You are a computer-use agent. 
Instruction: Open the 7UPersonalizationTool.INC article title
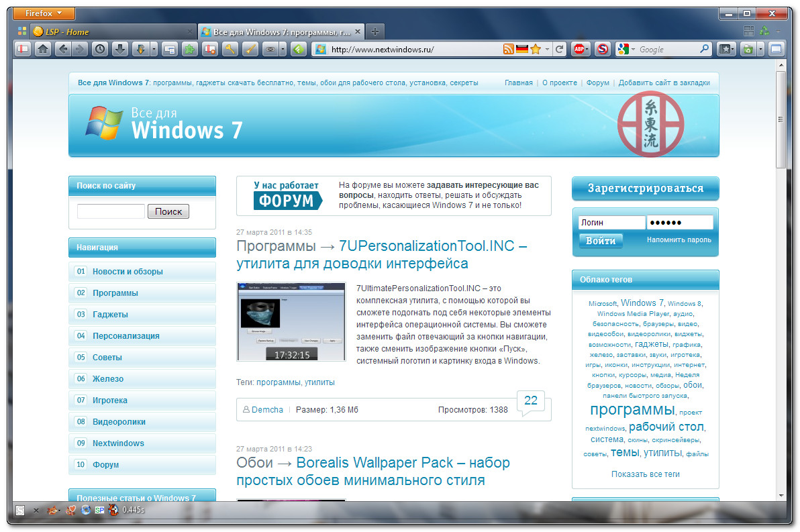click(x=382, y=254)
